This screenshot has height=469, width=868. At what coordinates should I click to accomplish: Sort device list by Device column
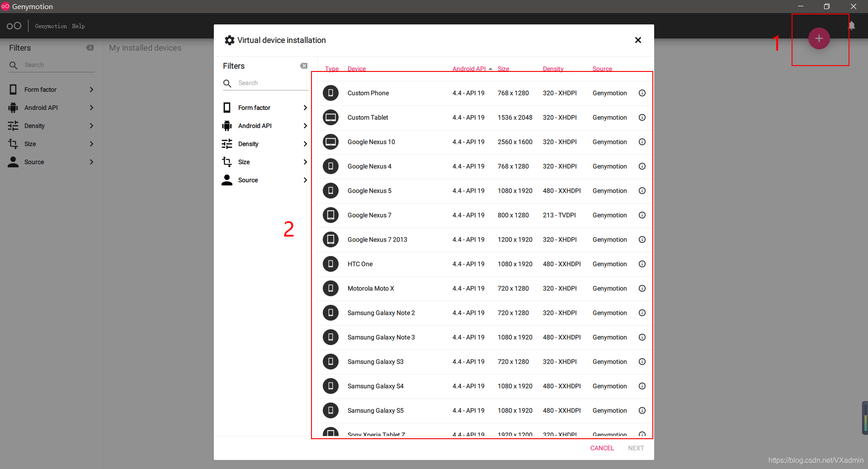click(x=357, y=69)
